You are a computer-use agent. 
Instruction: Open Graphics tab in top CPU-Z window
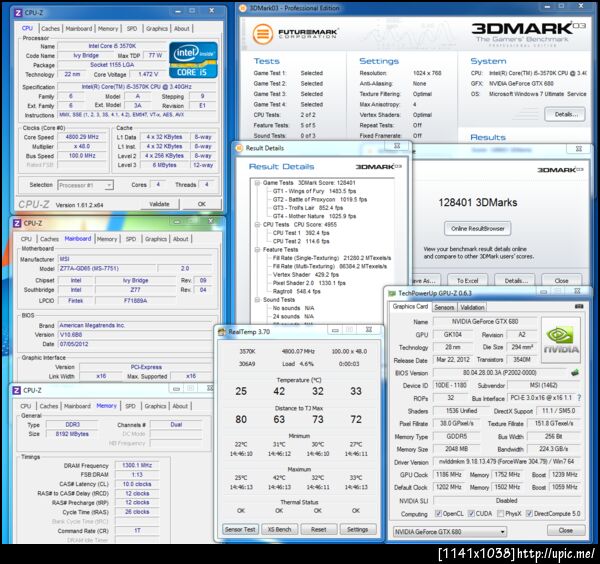tap(157, 29)
